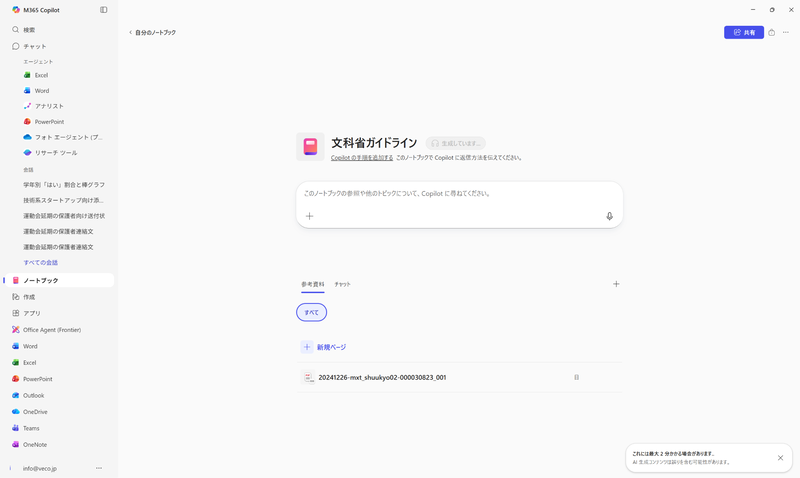Launch OneDrive from the app list
This screenshot has height=478, width=800.
coord(59,412)
